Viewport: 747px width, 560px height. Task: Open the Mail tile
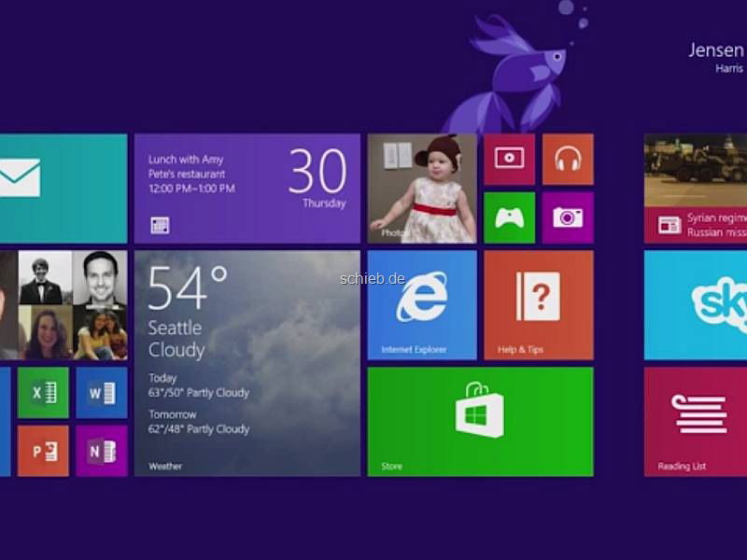pyautogui.click(x=63, y=189)
